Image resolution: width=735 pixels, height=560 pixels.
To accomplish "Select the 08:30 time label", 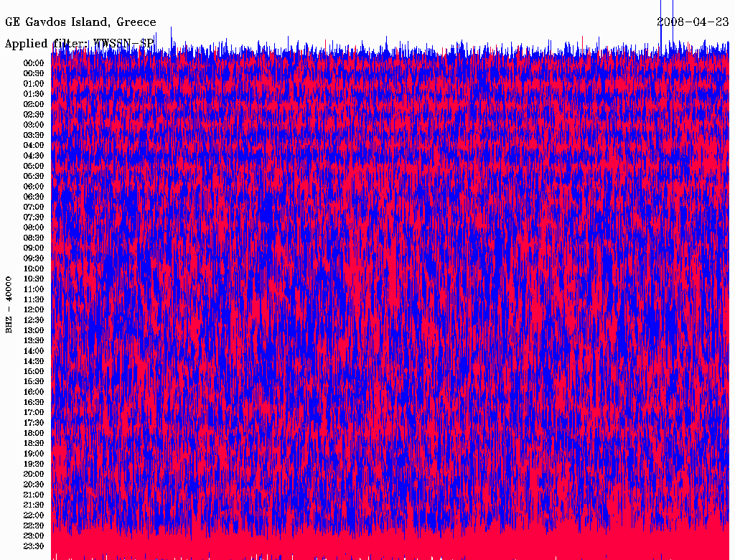I will coord(34,238).
